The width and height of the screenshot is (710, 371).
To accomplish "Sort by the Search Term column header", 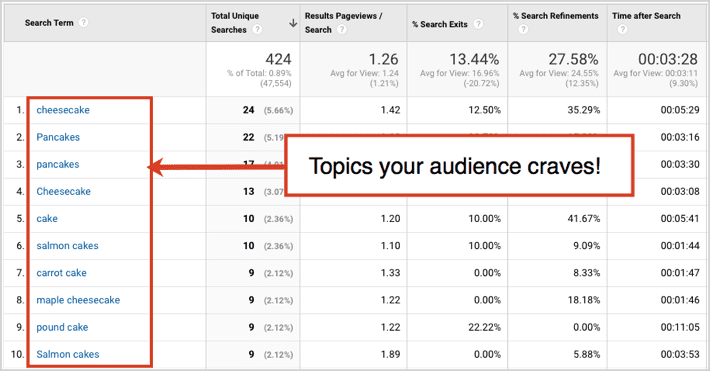I will 49,23.
